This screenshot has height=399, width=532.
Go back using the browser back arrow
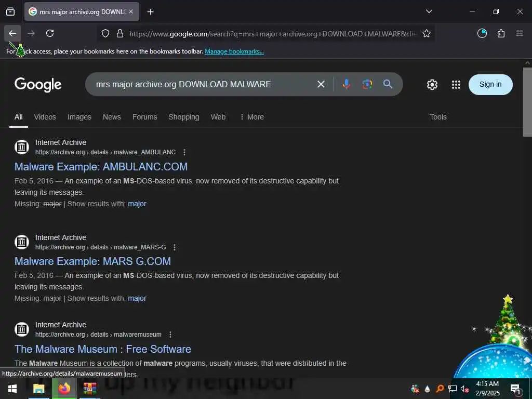(x=12, y=33)
